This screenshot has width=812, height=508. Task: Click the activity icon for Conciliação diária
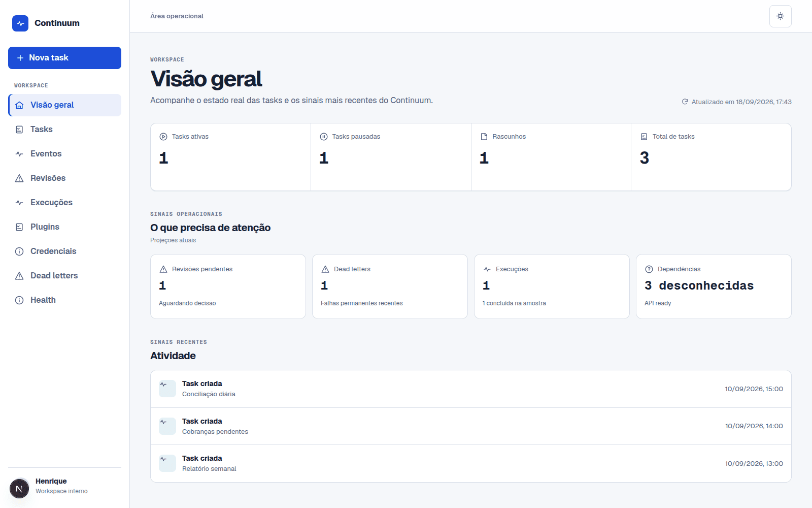pyautogui.click(x=167, y=389)
